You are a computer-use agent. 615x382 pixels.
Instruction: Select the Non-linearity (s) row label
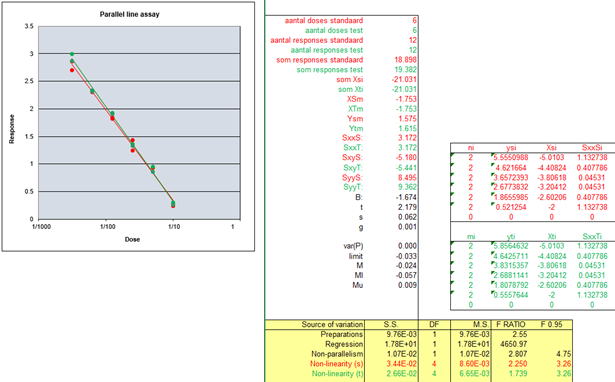click(x=337, y=364)
